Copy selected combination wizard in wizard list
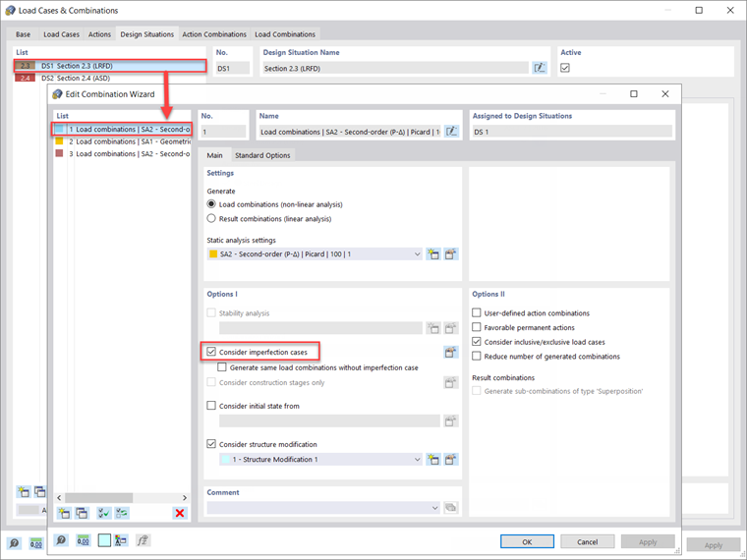Image resolution: width=747 pixels, height=560 pixels. pyautogui.click(x=82, y=513)
